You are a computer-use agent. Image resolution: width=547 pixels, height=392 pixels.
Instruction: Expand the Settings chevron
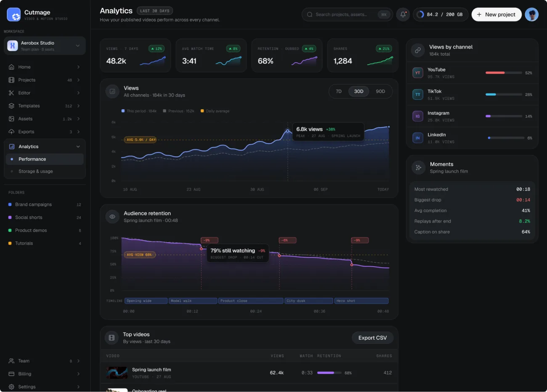[x=79, y=387]
